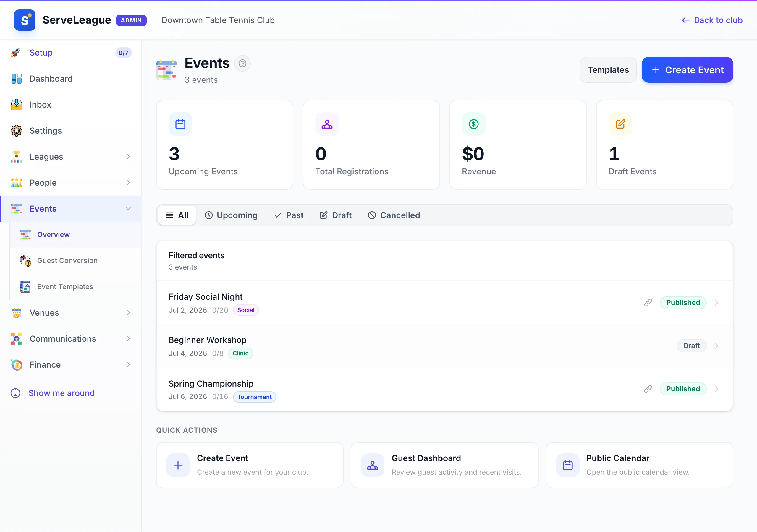Image resolution: width=757 pixels, height=532 pixels.
Task: Click the Draft Events pencil icon
Action: coord(620,124)
